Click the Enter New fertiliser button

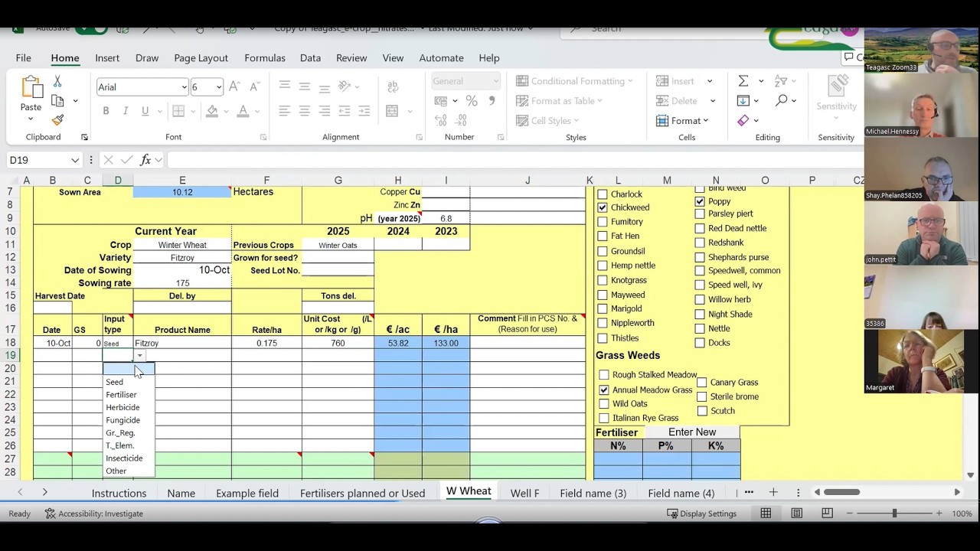(692, 432)
